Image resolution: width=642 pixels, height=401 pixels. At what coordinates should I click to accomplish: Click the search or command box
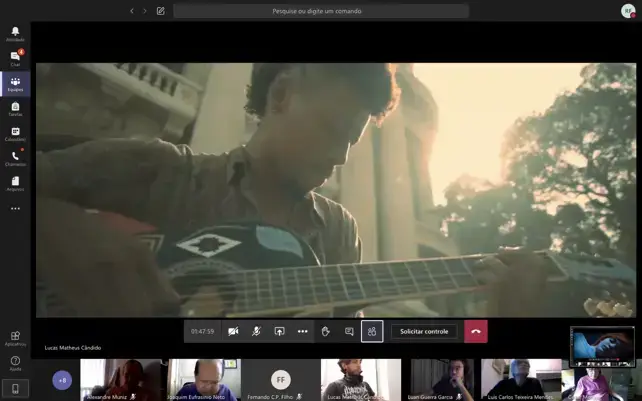[320, 11]
